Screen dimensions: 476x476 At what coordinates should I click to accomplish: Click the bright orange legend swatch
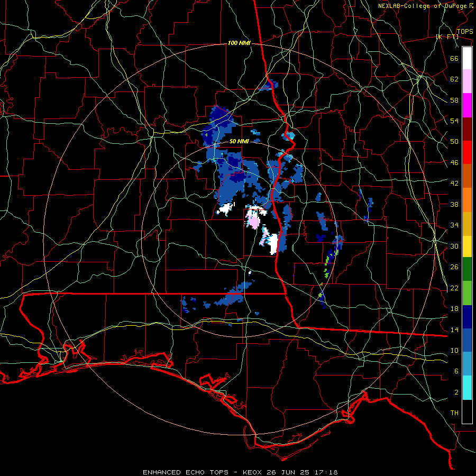click(x=467, y=200)
